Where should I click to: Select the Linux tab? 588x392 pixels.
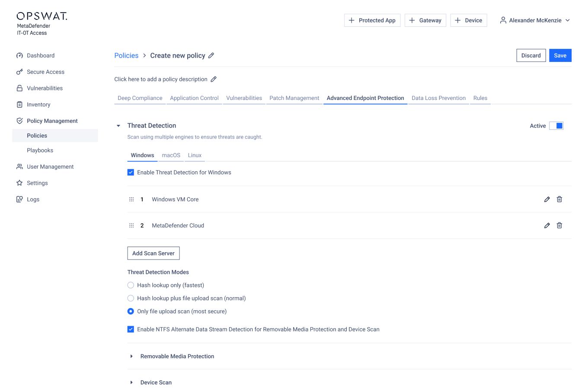[195, 155]
